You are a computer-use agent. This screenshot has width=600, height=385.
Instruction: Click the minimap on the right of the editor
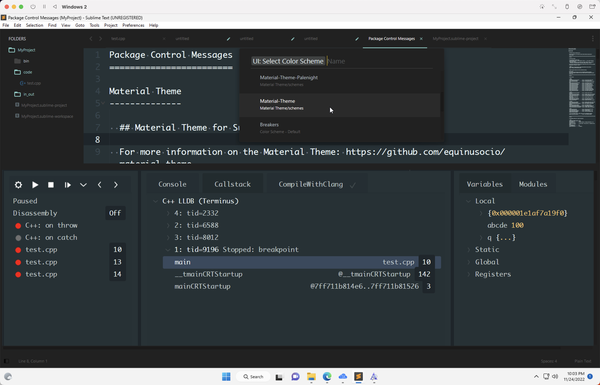pyautogui.click(x=581, y=88)
